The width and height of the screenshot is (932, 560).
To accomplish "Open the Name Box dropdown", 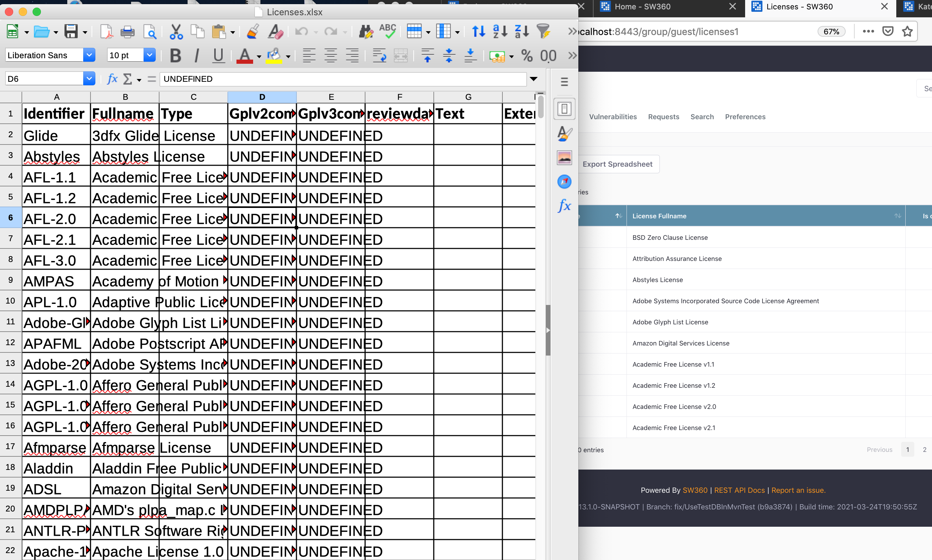I will pyautogui.click(x=89, y=78).
